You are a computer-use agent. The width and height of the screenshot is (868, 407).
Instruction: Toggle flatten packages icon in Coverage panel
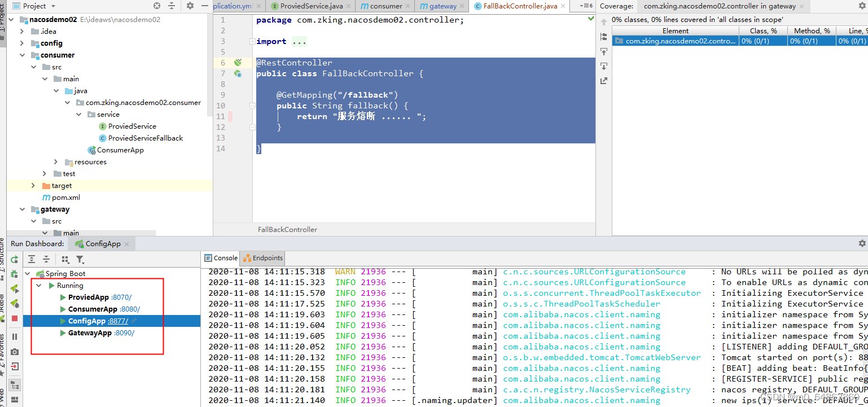tap(604, 36)
